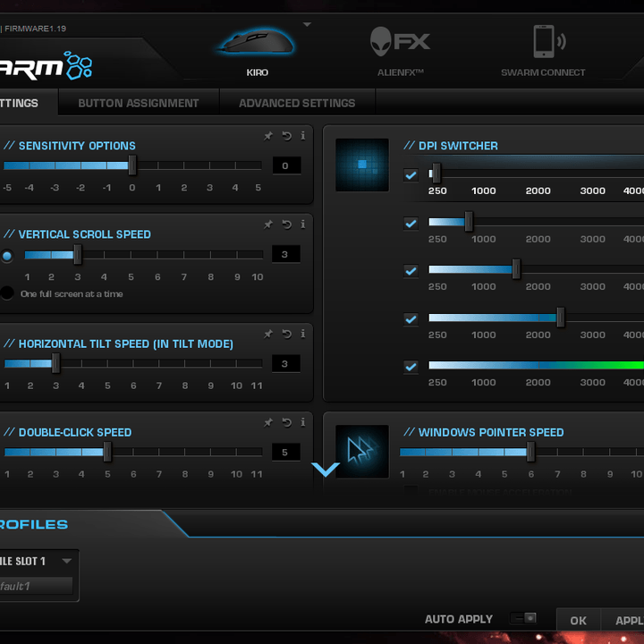The image size is (644, 644).
Task: Pin the Horizontal Tilt Speed panel
Action: [x=268, y=335]
